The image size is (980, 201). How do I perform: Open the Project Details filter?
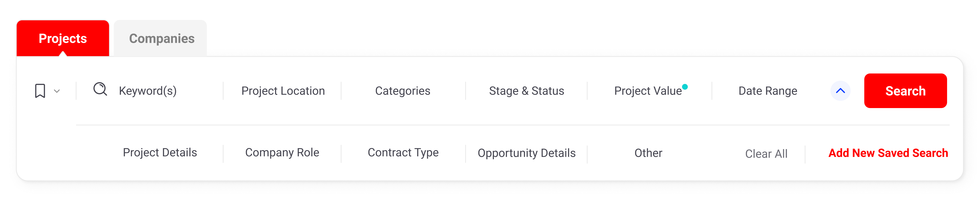(160, 153)
